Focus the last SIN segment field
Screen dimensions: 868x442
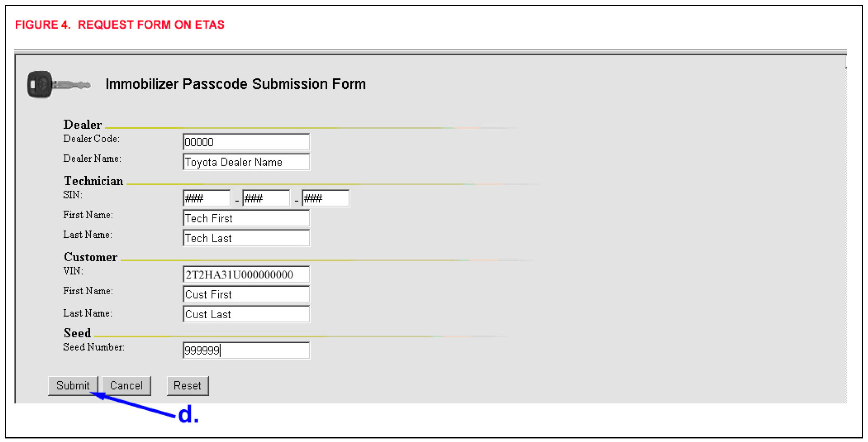click(325, 198)
